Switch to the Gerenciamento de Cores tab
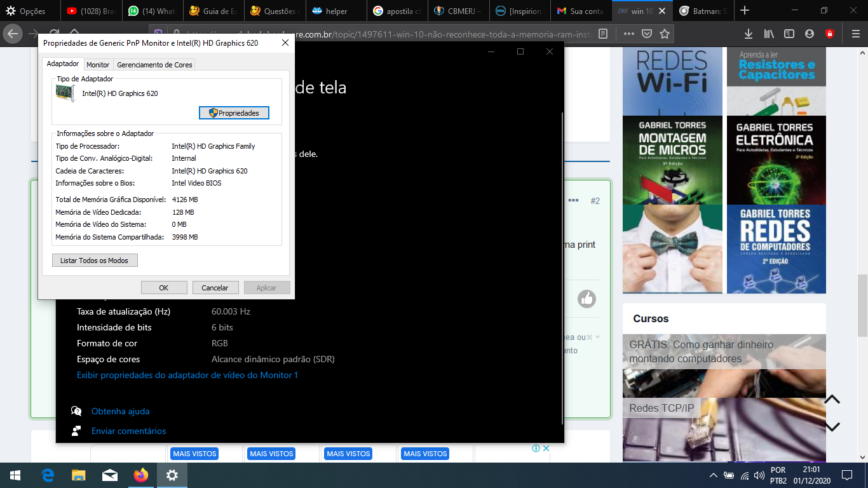 (x=154, y=65)
